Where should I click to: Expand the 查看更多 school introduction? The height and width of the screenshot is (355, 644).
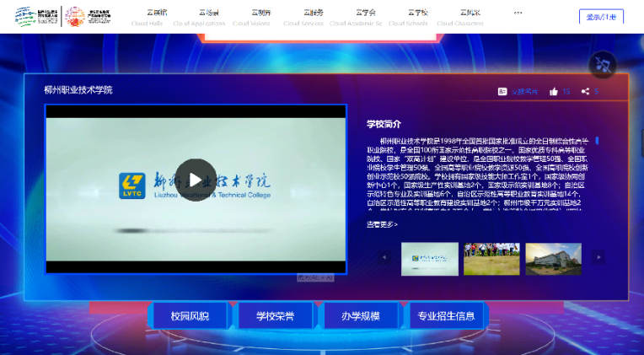(x=382, y=224)
